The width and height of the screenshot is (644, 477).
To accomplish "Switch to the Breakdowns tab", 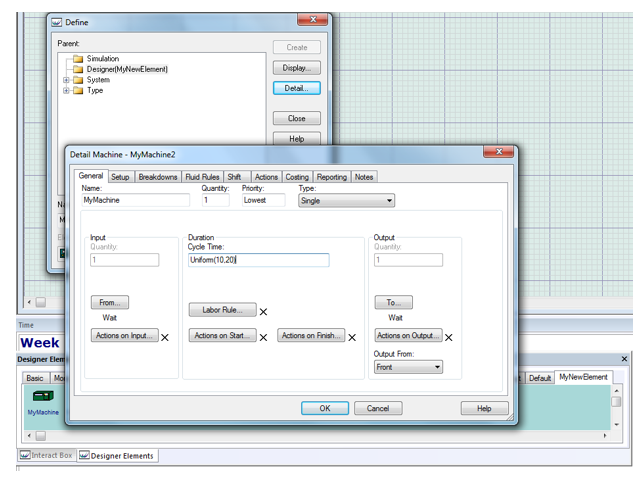I will coord(158,177).
